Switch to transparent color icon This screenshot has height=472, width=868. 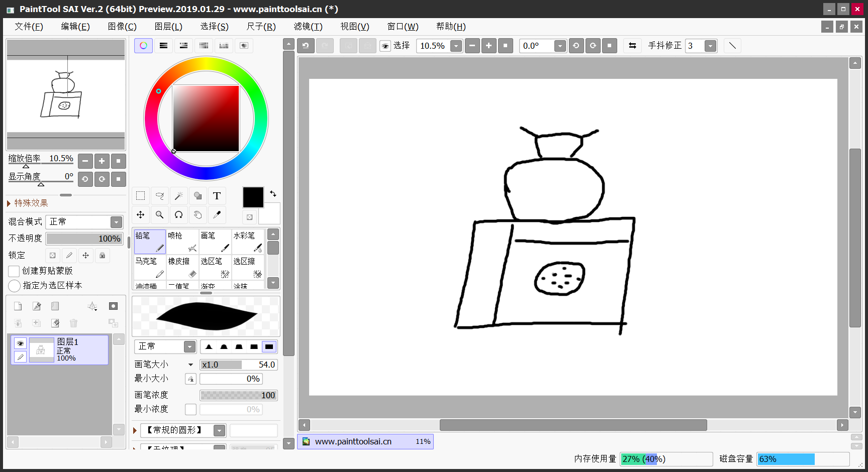click(250, 217)
